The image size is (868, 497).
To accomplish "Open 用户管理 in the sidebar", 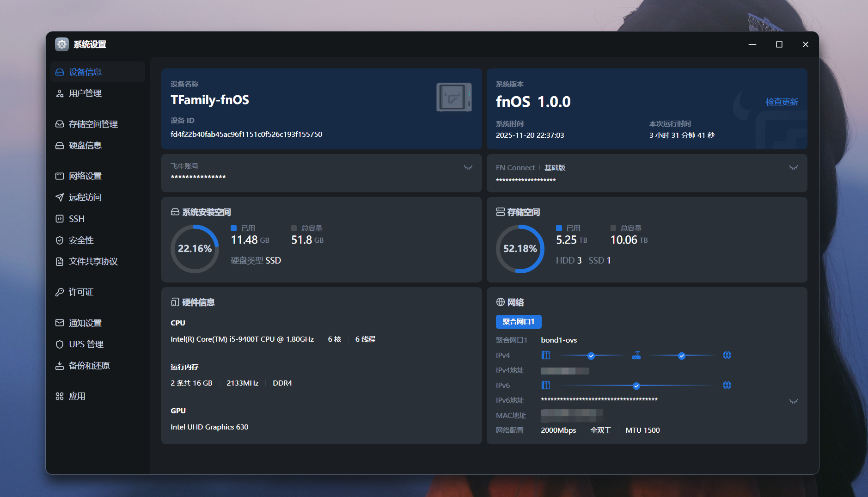I will point(85,93).
